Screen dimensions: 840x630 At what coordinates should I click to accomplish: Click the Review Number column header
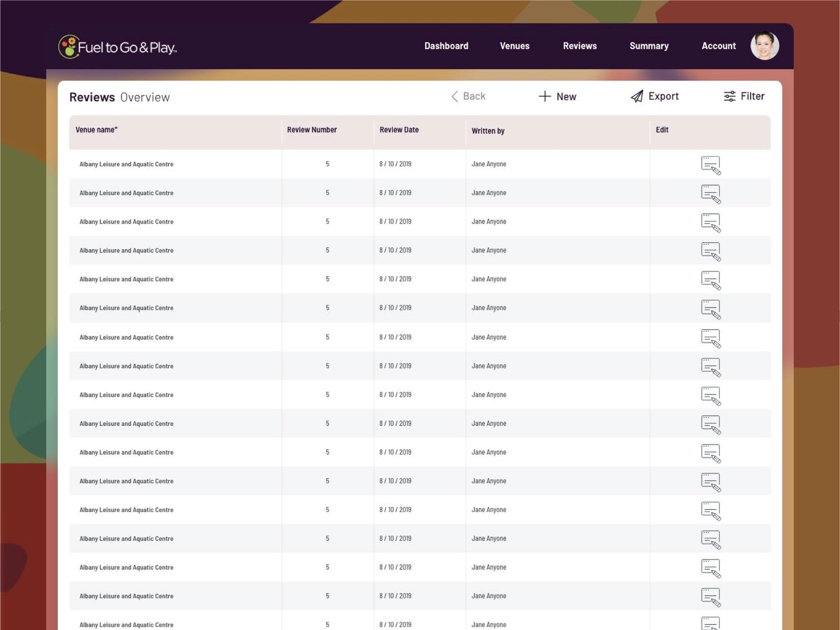pyautogui.click(x=312, y=130)
